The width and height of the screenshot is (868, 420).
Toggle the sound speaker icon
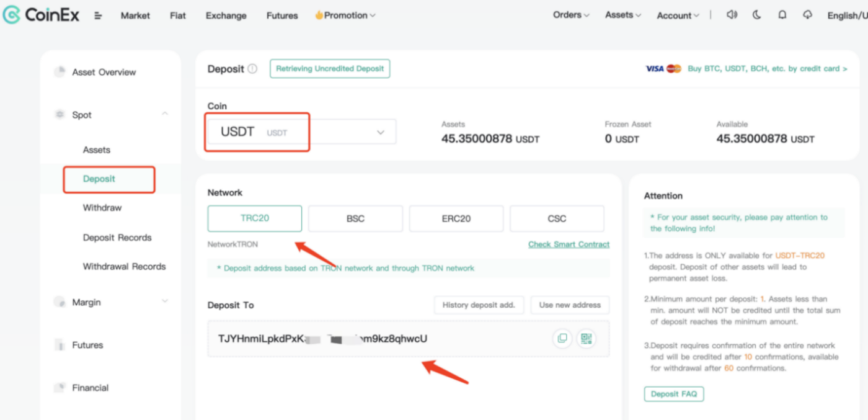(x=732, y=15)
